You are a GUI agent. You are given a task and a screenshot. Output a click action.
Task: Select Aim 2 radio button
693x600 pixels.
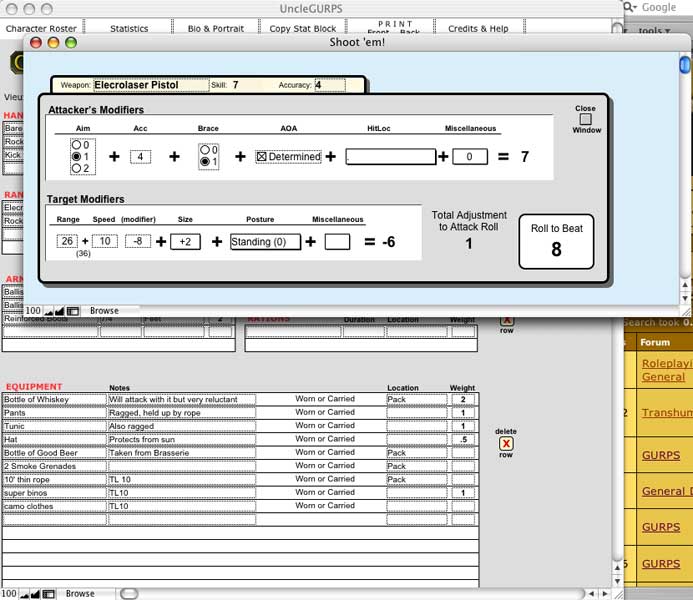click(76, 168)
